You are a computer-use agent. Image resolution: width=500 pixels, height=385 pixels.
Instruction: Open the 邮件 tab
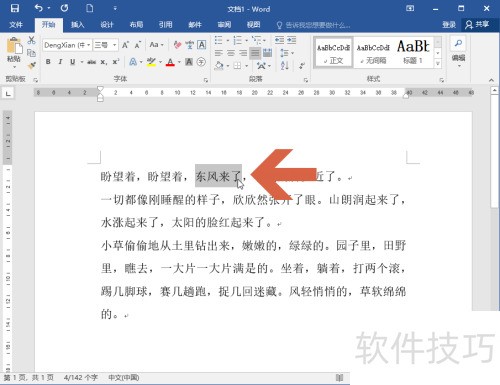pos(195,25)
